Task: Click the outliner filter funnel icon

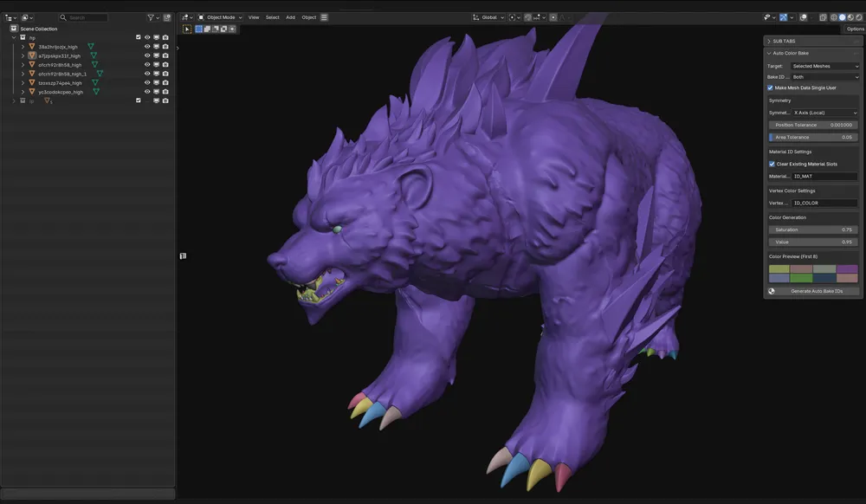Action: click(x=150, y=17)
